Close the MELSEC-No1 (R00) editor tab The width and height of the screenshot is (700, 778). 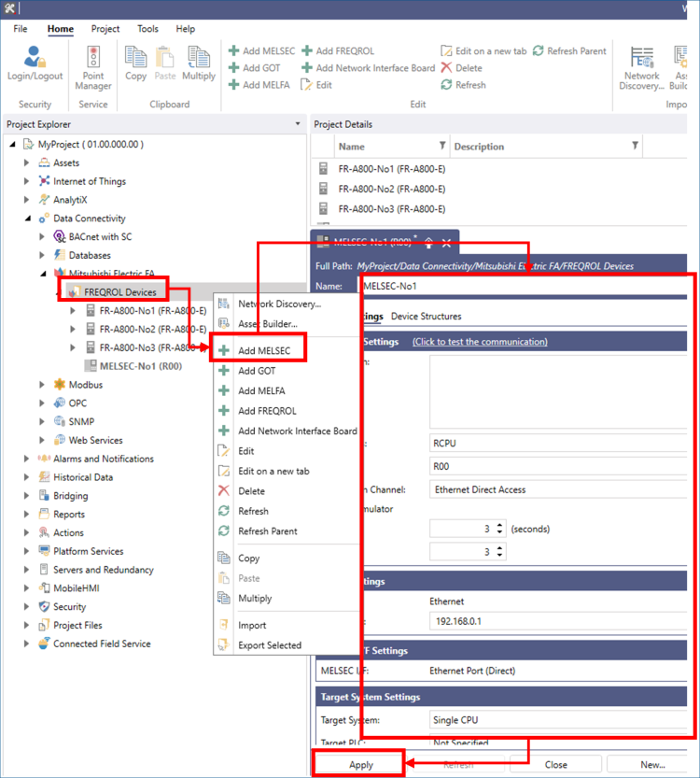[446, 243]
